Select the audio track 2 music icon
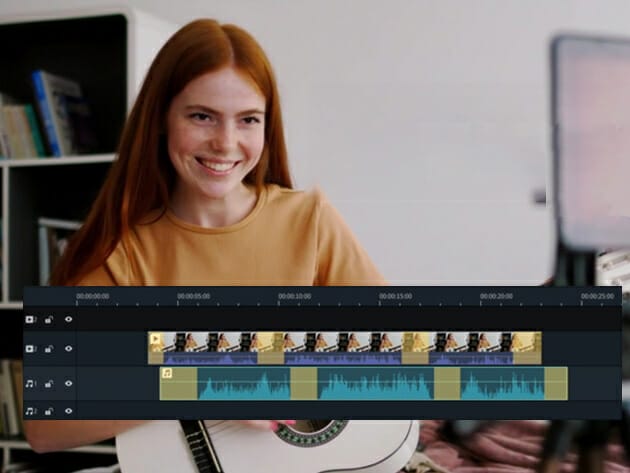630x473 pixels. coord(30,410)
